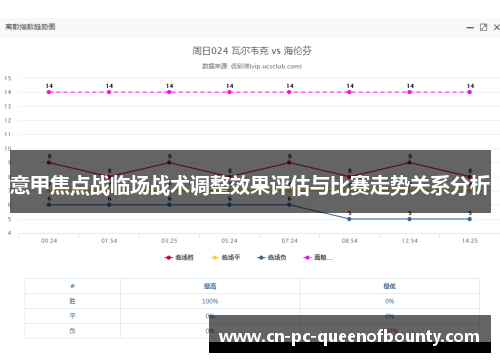Click the # table column header
This screenshot has width=500, height=362.
[x=72, y=286]
